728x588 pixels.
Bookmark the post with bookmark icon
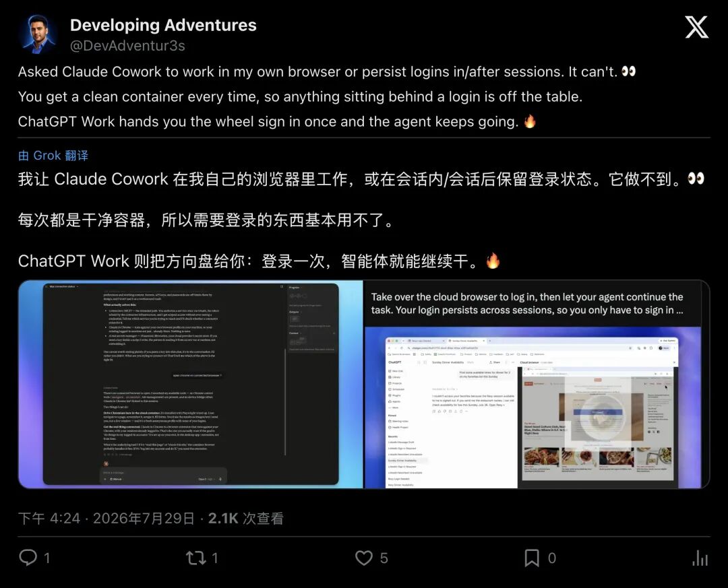coord(532,558)
